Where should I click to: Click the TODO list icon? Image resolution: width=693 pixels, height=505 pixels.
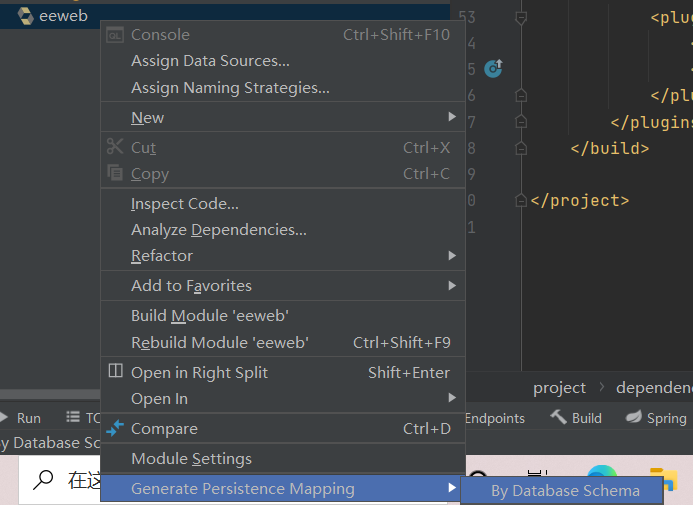pyautogui.click(x=73, y=417)
